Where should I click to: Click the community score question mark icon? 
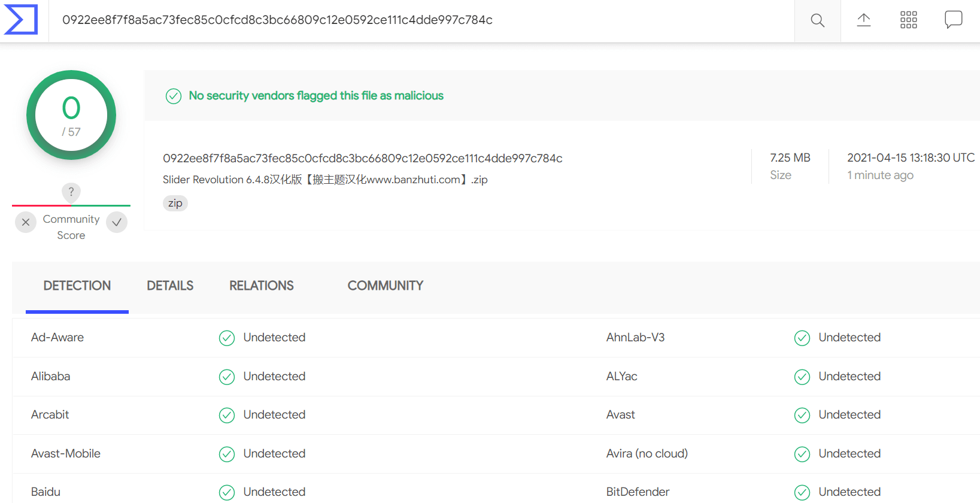coord(71,192)
